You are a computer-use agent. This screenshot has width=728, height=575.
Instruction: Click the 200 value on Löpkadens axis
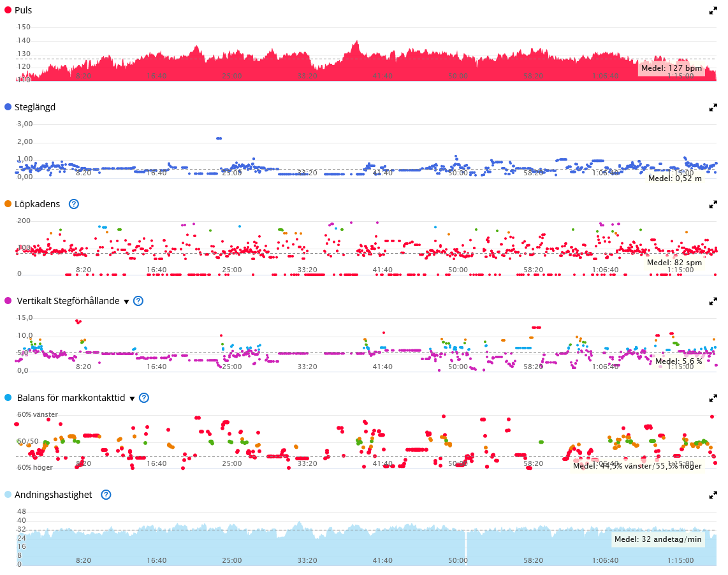pyautogui.click(x=24, y=221)
